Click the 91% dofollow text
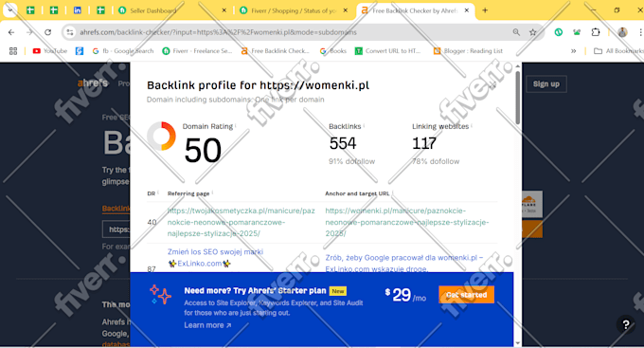644x348 pixels. (x=351, y=161)
